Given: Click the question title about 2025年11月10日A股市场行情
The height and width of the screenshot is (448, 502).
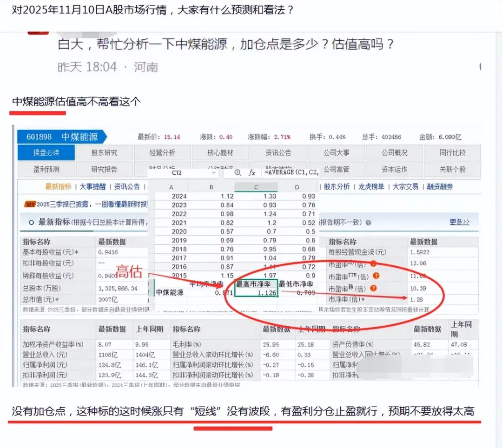Looking at the screenshot, I should (x=152, y=10).
